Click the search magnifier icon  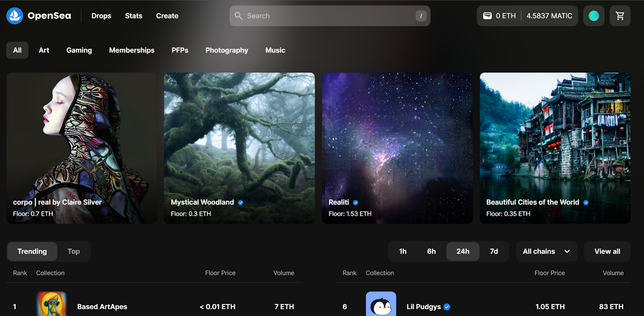[x=239, y=16]
